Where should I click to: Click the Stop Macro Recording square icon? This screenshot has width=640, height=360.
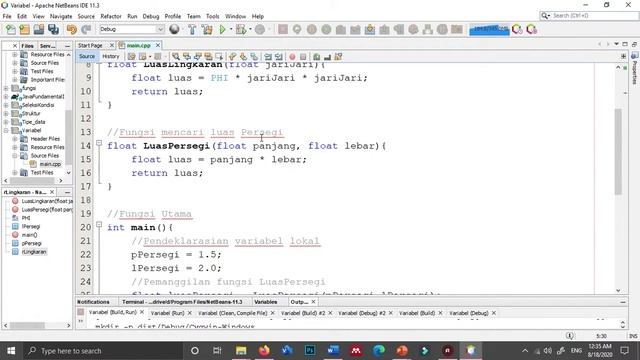click(303, 56)
